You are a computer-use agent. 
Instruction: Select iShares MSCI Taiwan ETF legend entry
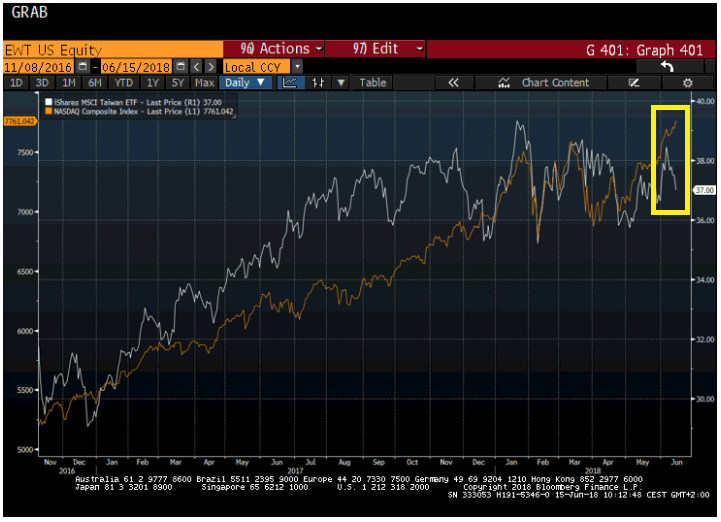click(137, 102)
